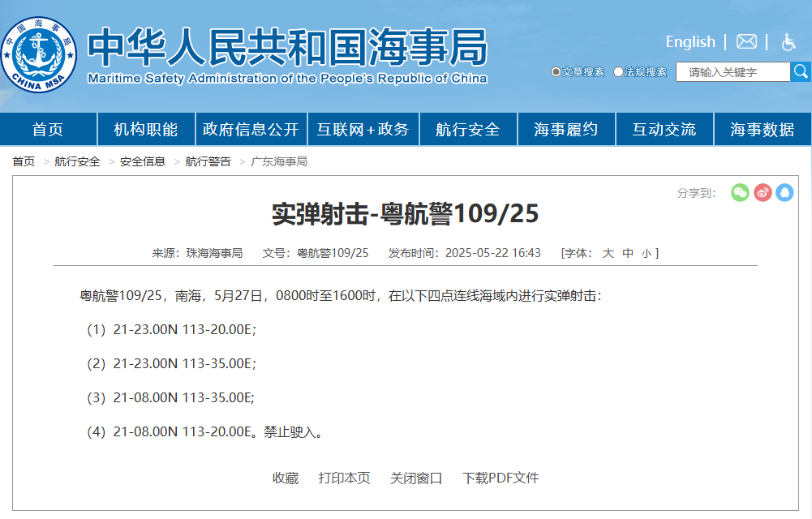Set font size to 小
This screenshot has width=812, height=519.
[x=647, y=254]
